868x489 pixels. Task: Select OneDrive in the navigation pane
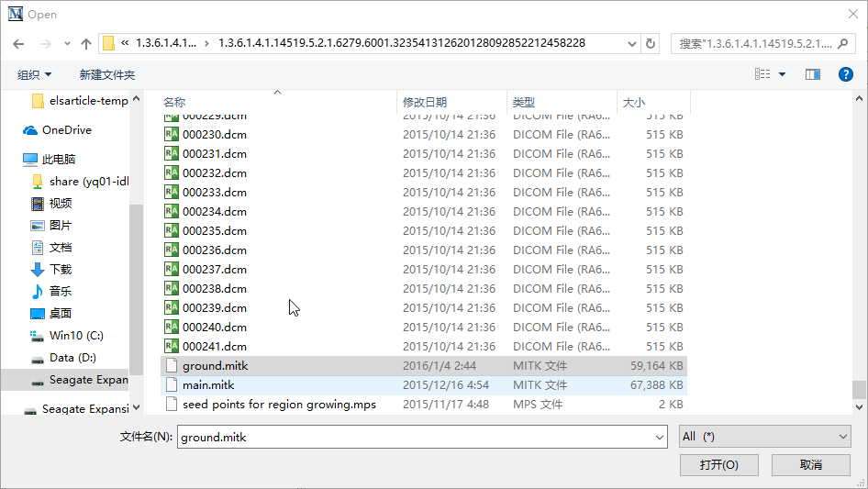coord(66,130)
